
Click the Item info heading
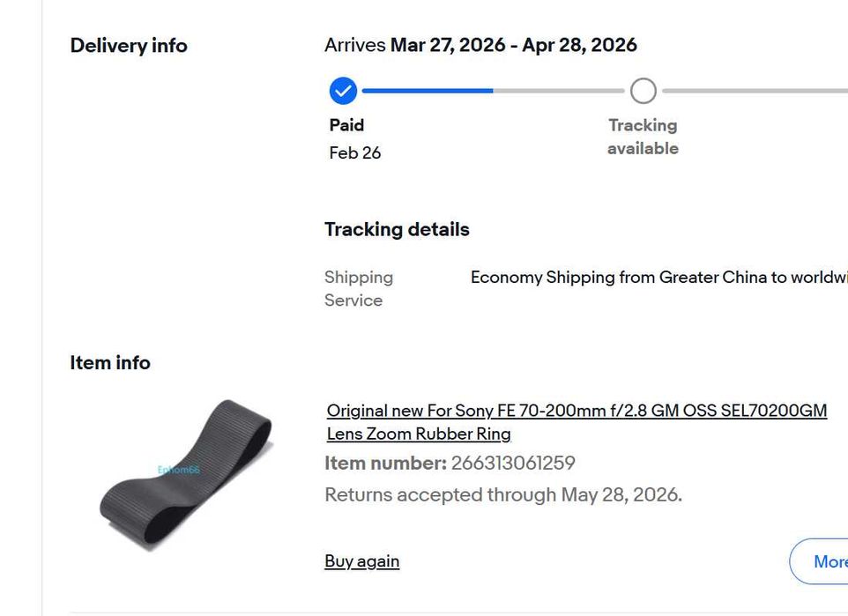pyautogui.click(x=110, y=363)
